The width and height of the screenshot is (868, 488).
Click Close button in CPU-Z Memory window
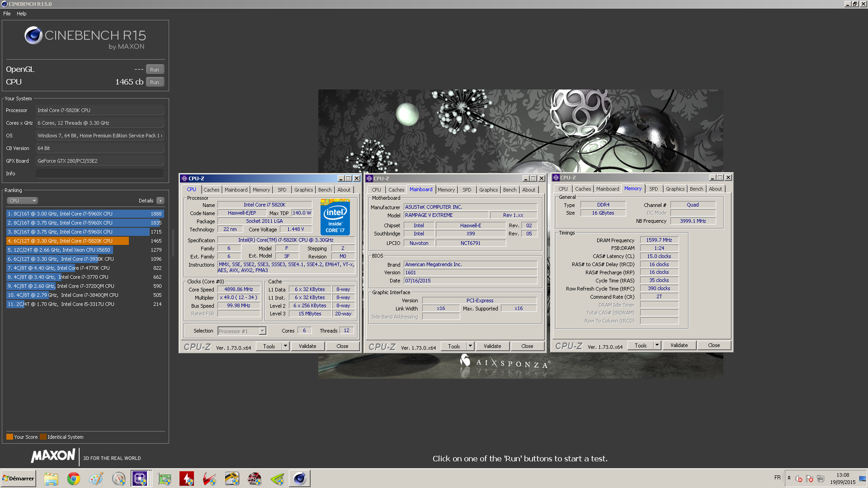(x=714, y=346)
